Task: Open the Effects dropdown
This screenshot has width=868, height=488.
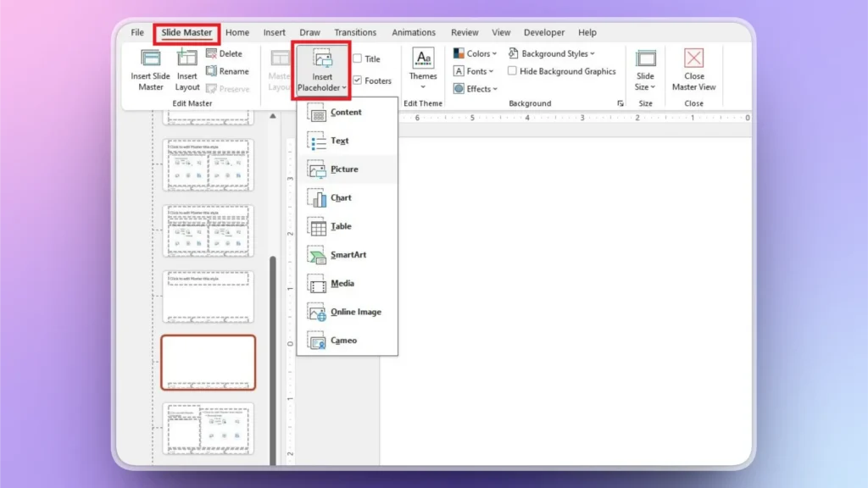Action: (x=475, y=89)
